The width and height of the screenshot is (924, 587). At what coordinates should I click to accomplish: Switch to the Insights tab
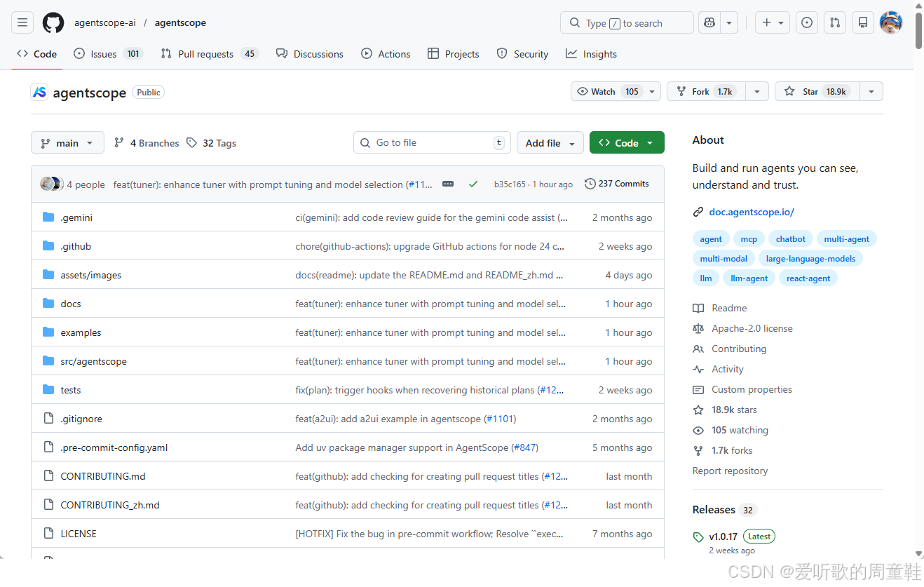592,54
